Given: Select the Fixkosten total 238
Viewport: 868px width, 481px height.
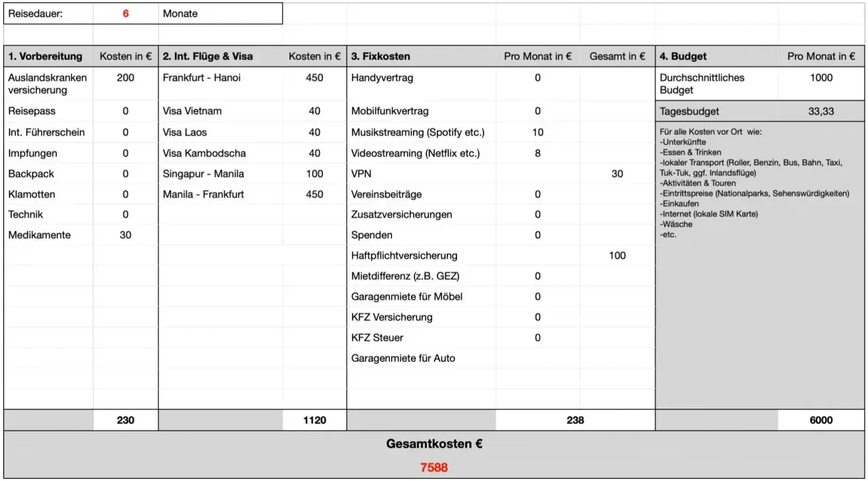Looking at the screenshot, I should coord(575,420).
